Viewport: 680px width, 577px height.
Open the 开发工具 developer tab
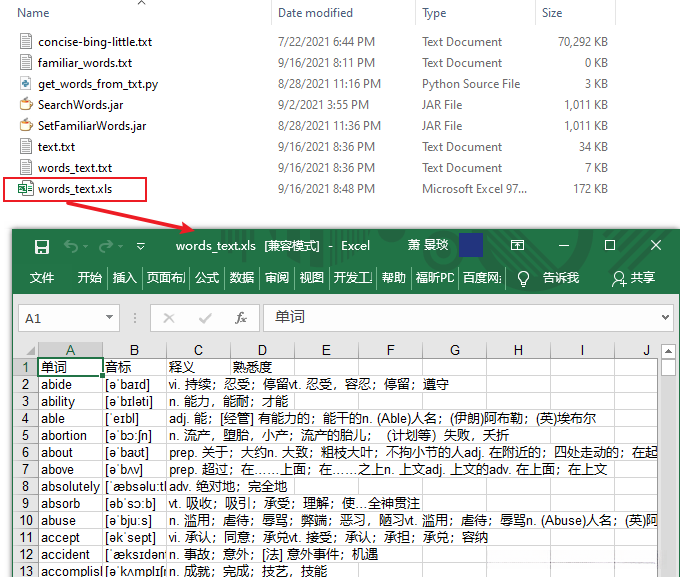point(353,278)
